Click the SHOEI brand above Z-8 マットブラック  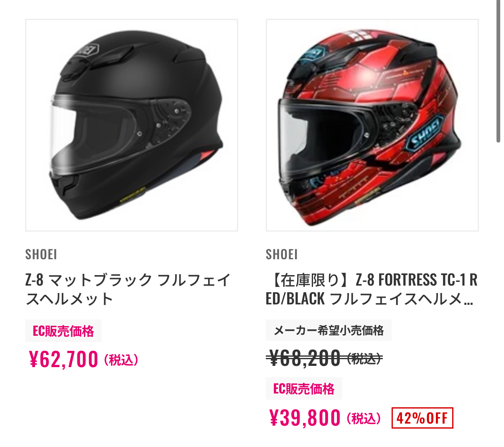click(41, 254)
